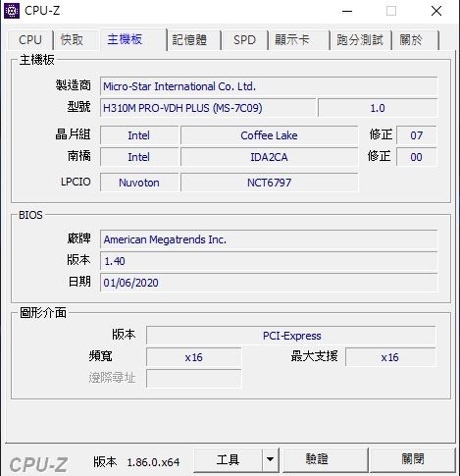Click the southbridge revision 00 field

pos(417,157)
